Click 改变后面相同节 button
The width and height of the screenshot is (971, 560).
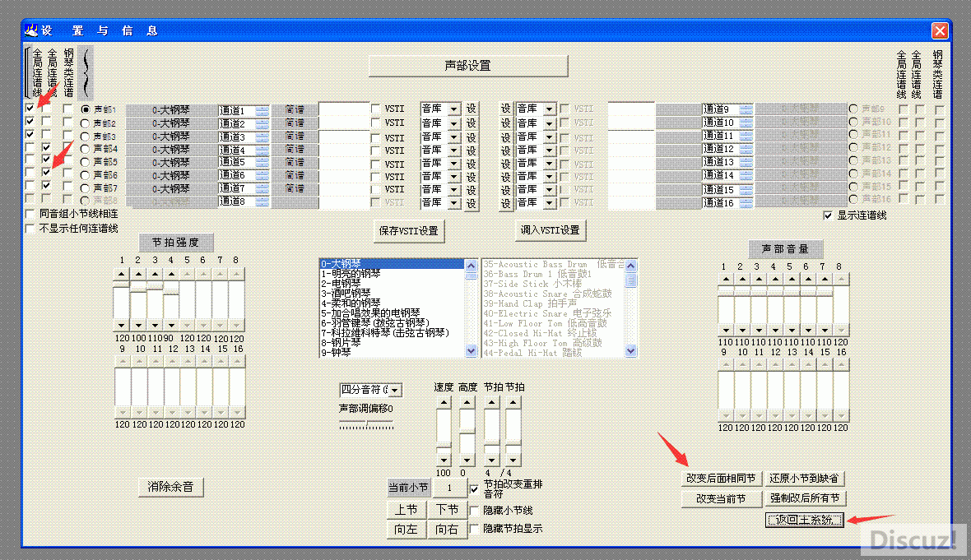coord(721,479)
